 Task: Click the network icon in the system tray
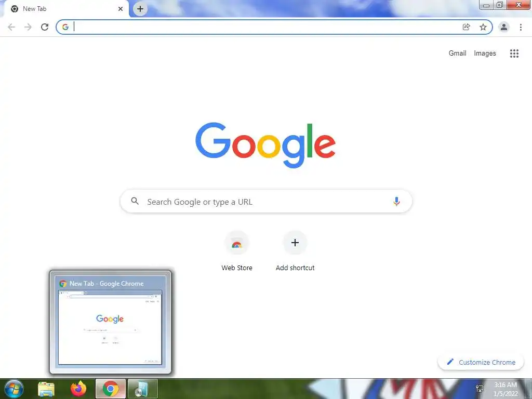(480, 389)
